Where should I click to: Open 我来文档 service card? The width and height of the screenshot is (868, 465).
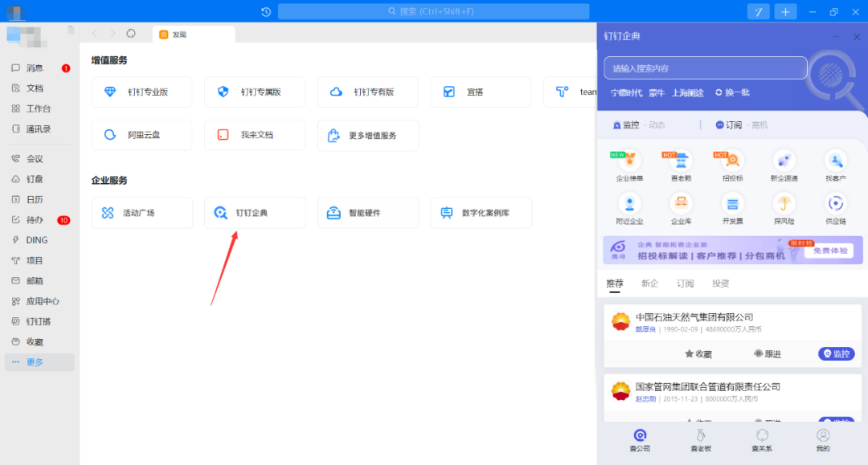click(255, 135)
